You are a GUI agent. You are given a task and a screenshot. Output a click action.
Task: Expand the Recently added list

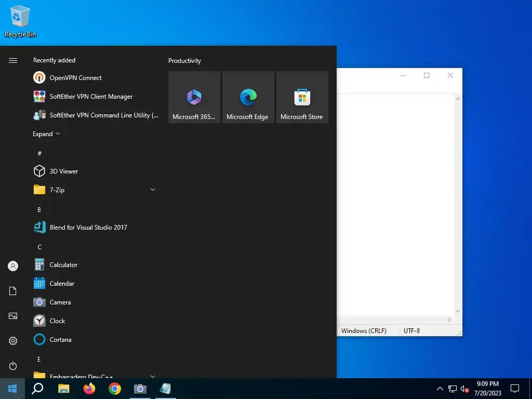click(46, 134)
